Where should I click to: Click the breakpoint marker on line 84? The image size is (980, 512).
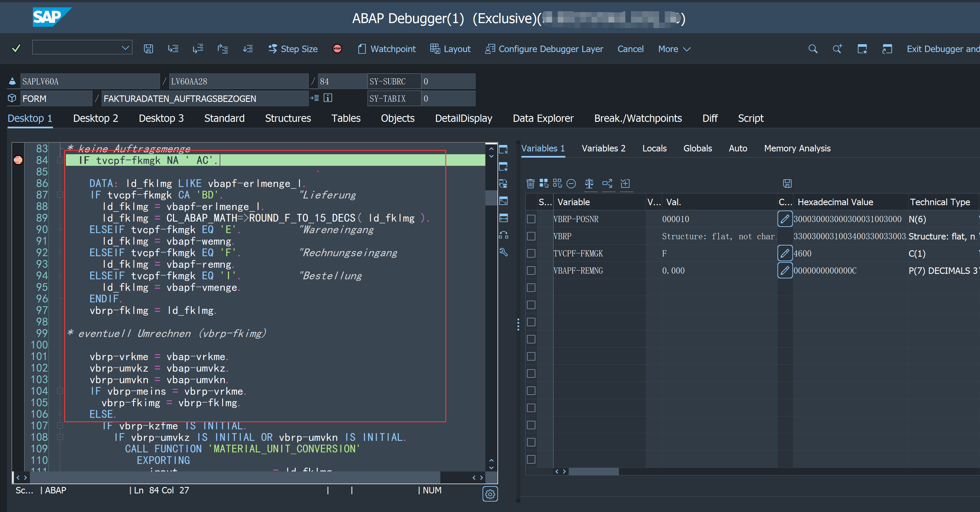(18, 160)
